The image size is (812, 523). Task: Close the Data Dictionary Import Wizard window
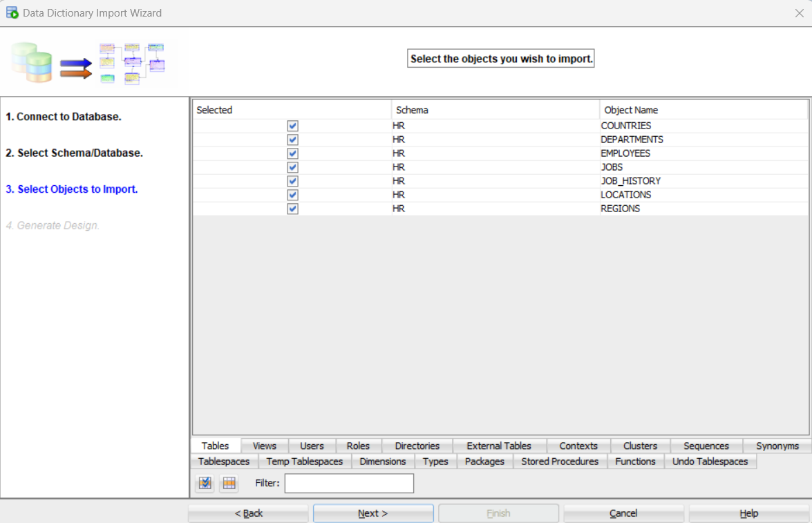799,13
